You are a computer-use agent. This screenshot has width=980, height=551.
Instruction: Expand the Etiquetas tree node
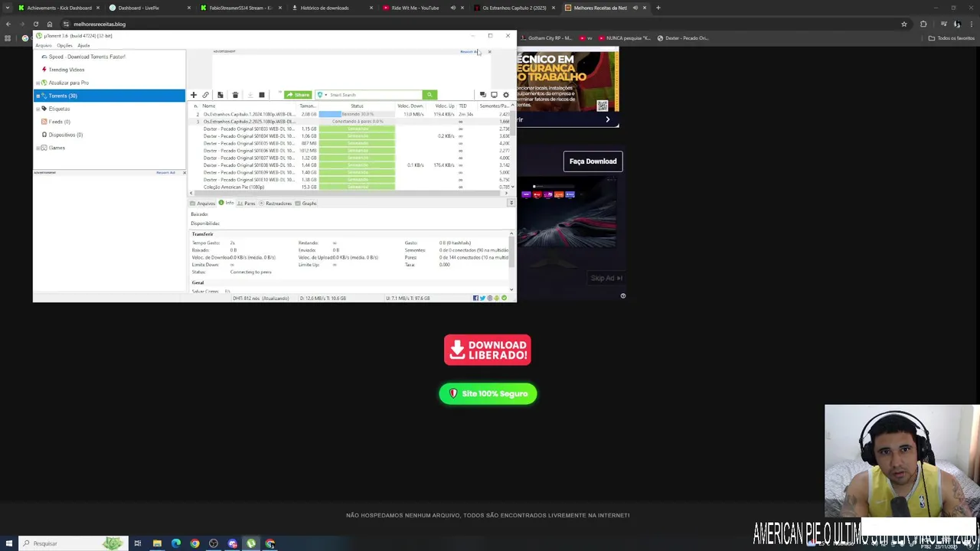pos(38,109)
